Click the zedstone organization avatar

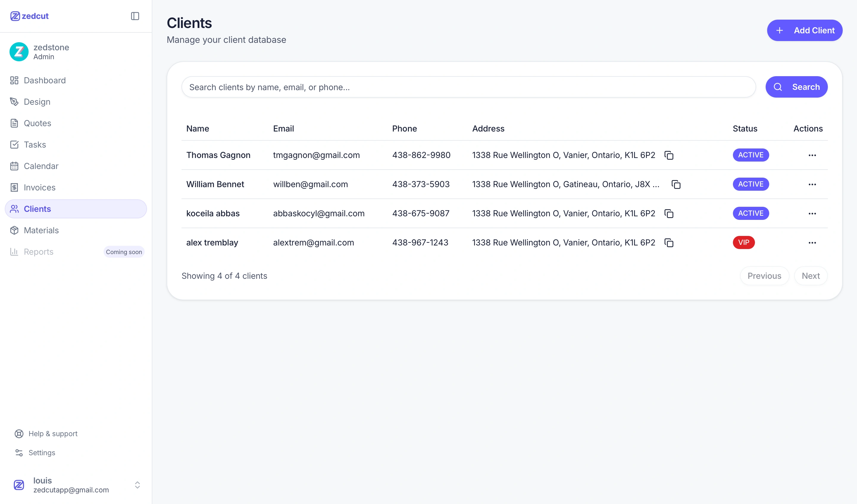19,52
